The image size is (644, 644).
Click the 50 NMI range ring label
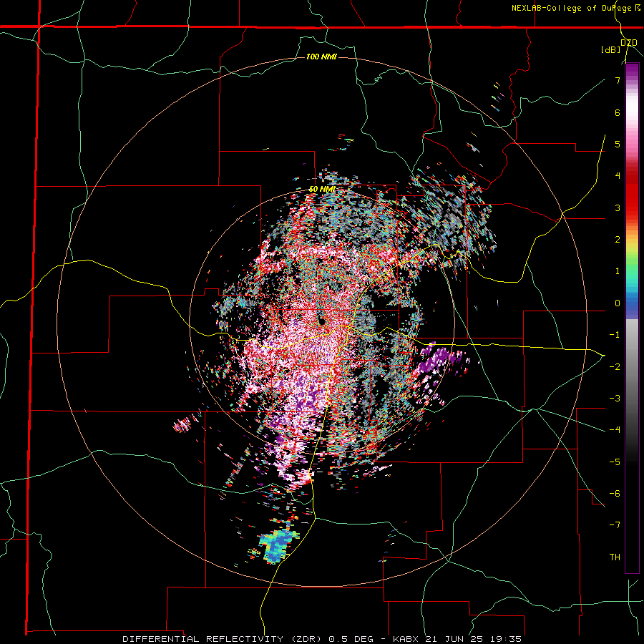323,190
